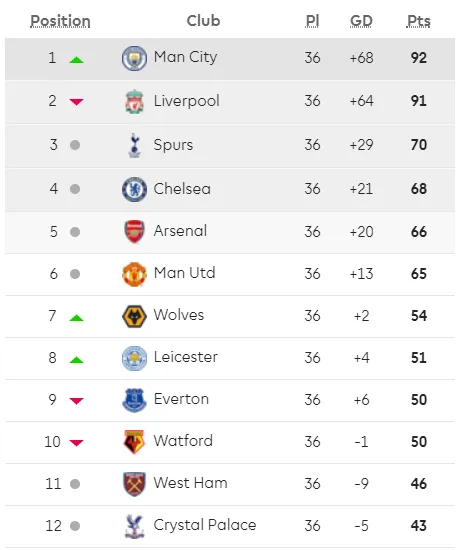
Task: Click grey no-change dot beside Spurs
Action: 75,145
